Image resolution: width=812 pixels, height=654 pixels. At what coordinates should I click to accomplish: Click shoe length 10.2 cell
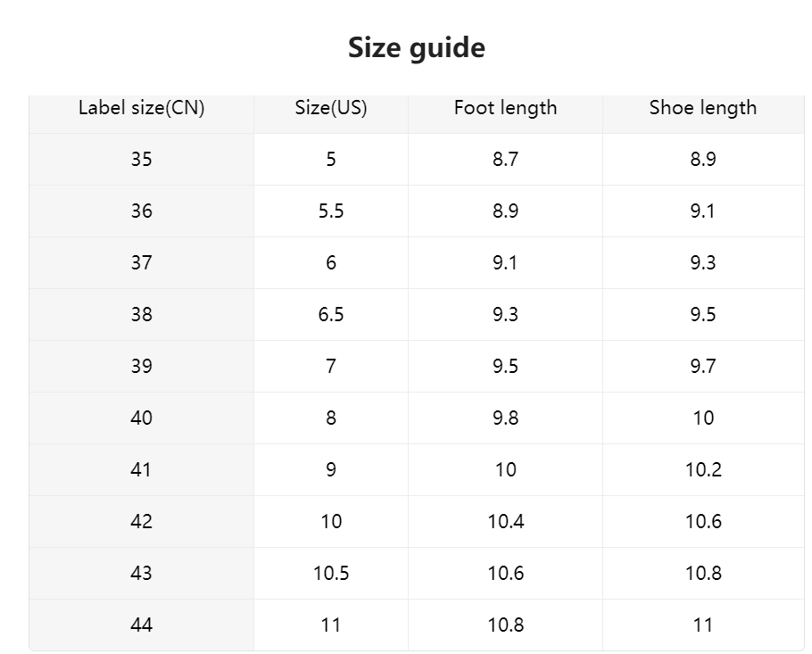(703, 470)
